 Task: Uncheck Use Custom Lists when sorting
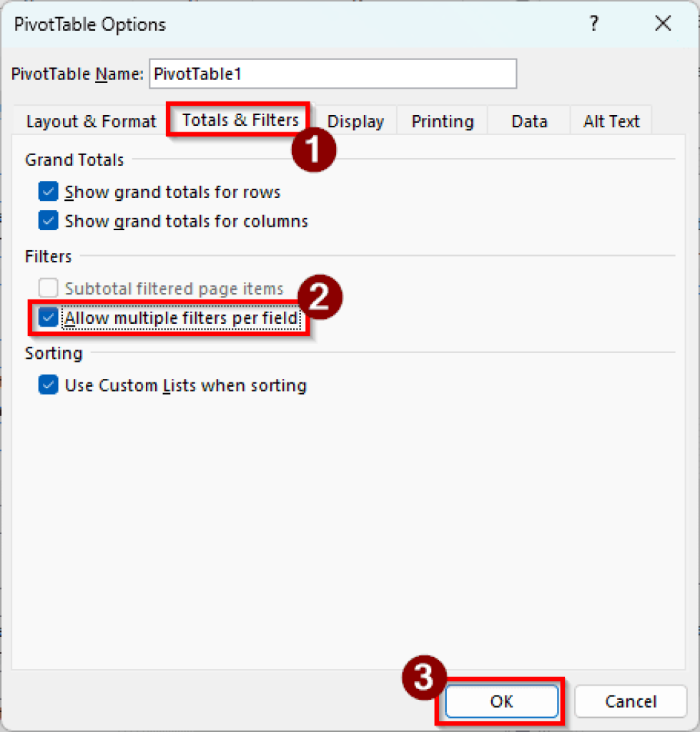pyautogui.click(x=48, y=385)
